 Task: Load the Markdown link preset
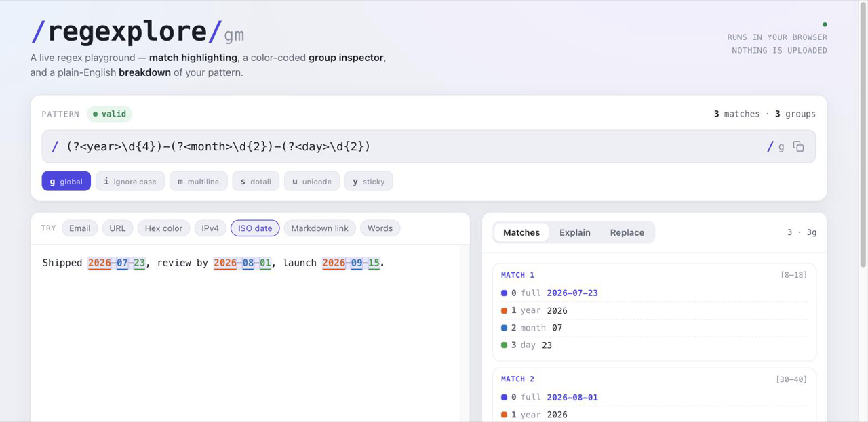[319, 228]
